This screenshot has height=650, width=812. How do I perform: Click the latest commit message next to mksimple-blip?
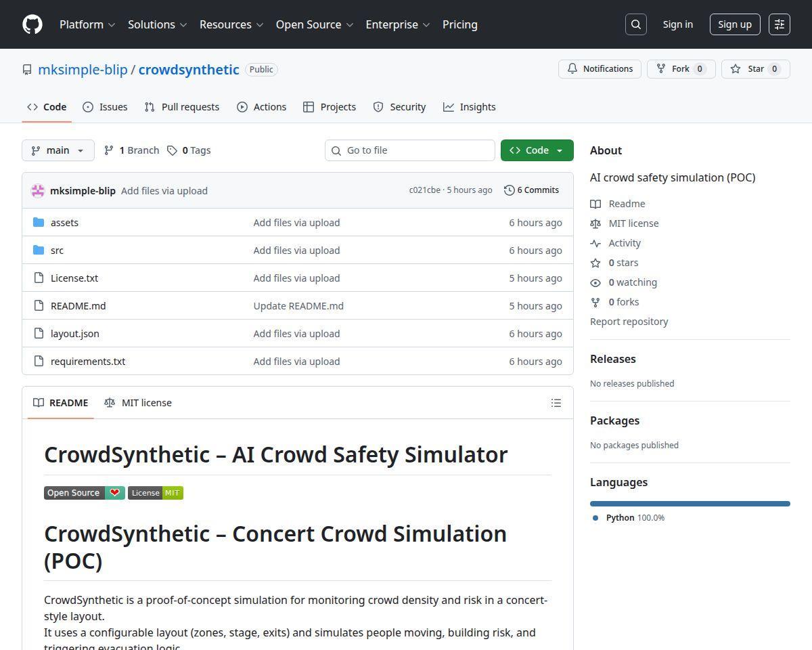pos(164,191)
